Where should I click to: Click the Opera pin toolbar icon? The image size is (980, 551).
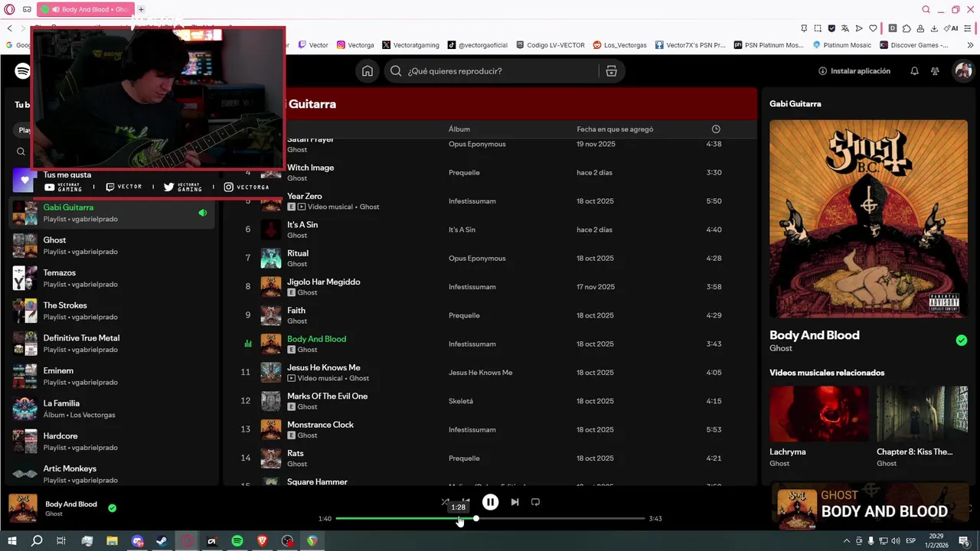click(x=804, y=28)
